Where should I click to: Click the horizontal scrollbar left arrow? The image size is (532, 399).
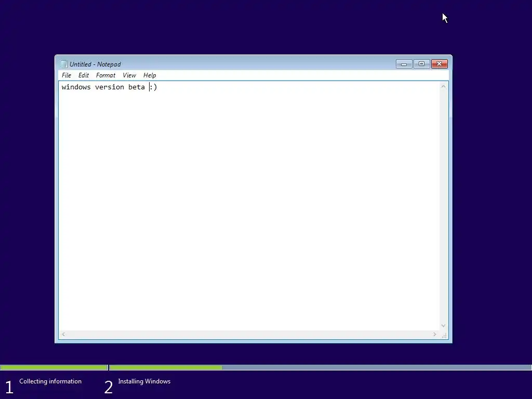pyautogui.click(x=63, y=335)
